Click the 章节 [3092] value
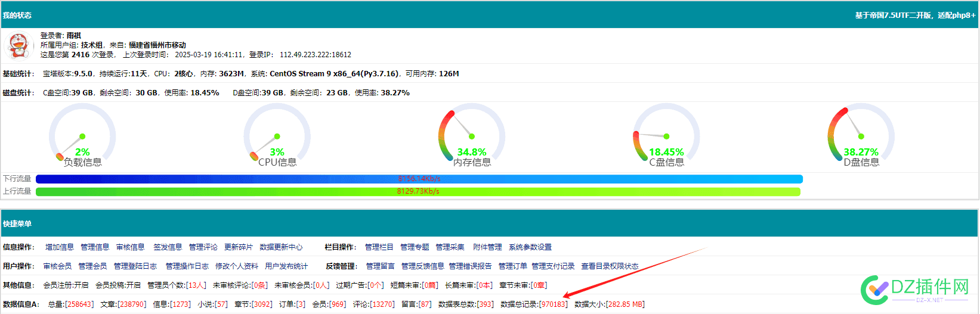This screenshot has height=314, width=980. coord(261,304)
